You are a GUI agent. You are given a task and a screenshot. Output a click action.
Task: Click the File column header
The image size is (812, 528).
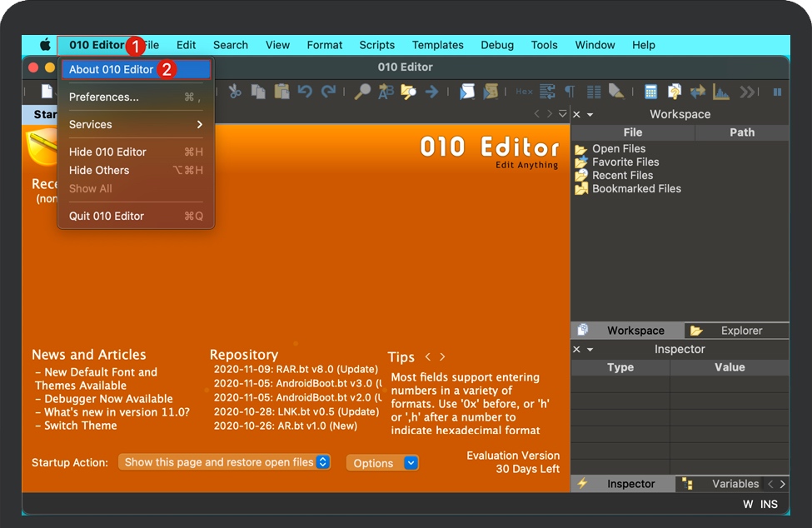[633, 132]
